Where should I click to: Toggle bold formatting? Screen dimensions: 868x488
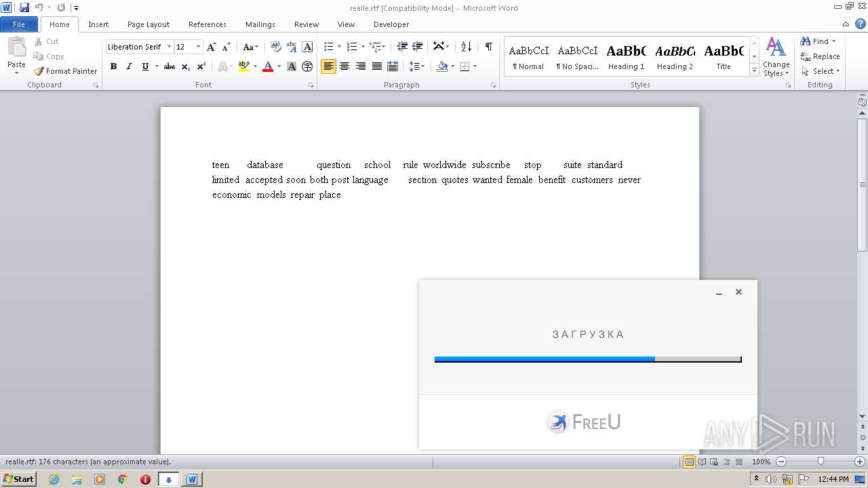coord(113,66)
